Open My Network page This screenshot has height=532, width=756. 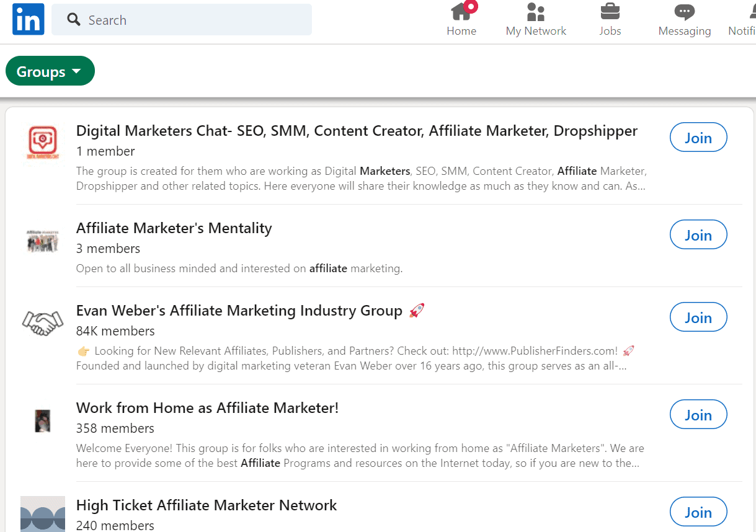[x=536, y=19]
